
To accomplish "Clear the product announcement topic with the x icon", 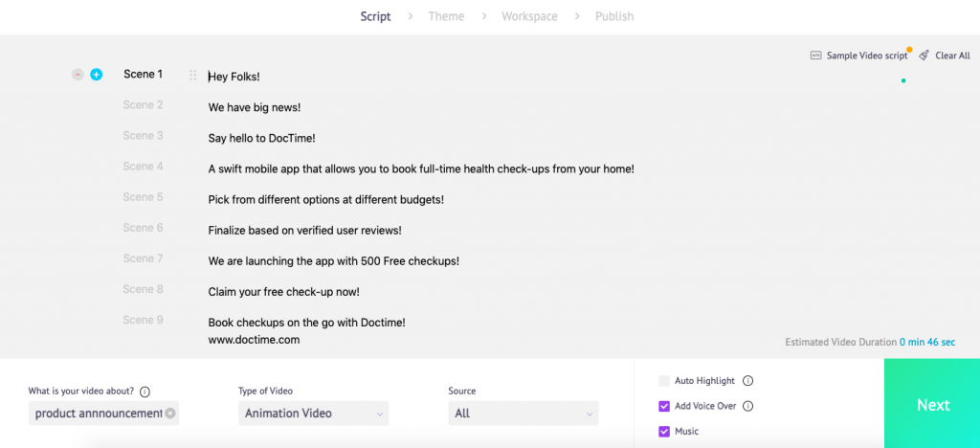I will point(170,414).
